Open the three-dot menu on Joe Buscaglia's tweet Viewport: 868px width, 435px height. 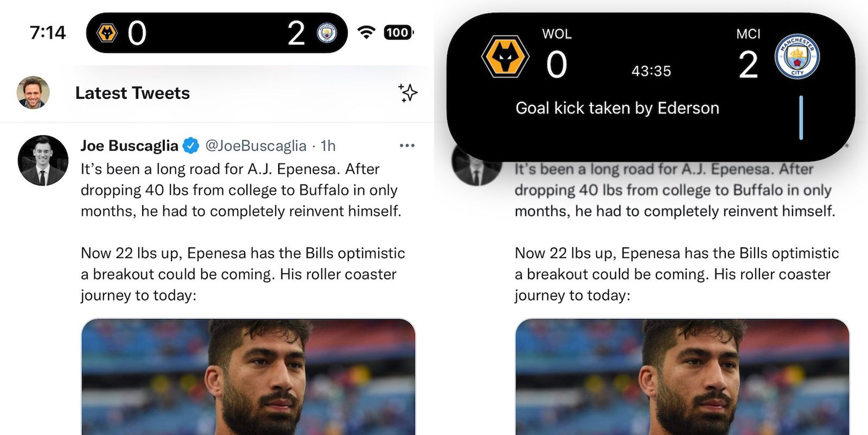(x=407, y=146)
